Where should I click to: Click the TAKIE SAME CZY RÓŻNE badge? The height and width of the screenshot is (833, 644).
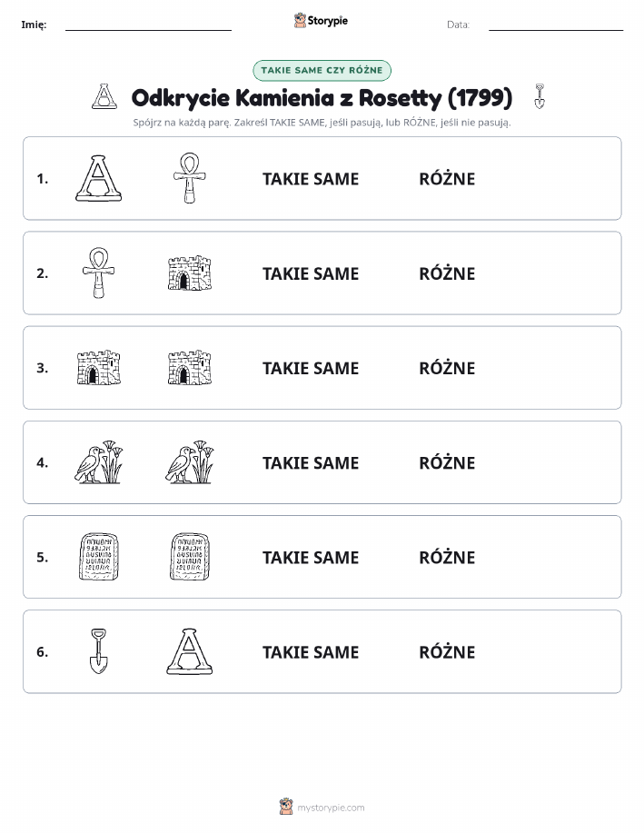coord(322,70)
